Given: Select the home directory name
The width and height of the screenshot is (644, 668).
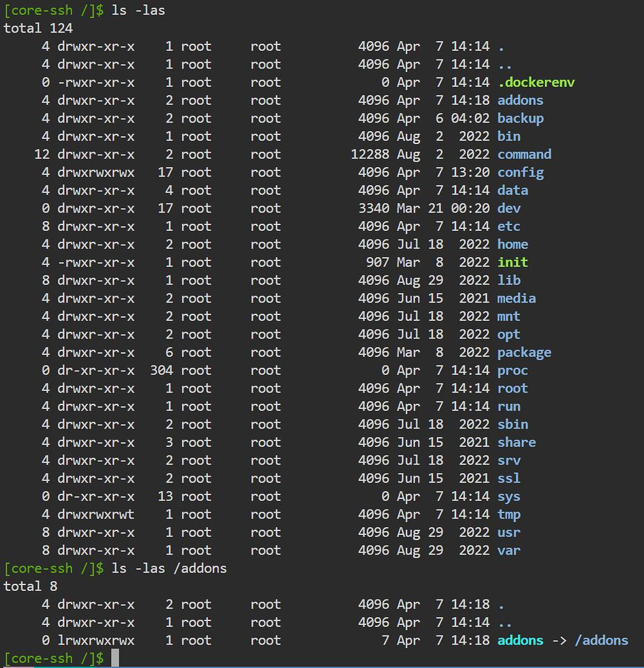Looking at the screenshot, I should coord(513,244).
